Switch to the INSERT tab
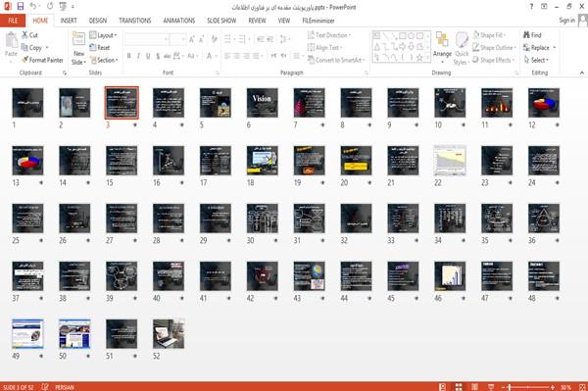Viewport: 588px width, 391px height. click(x=69, y=21)
